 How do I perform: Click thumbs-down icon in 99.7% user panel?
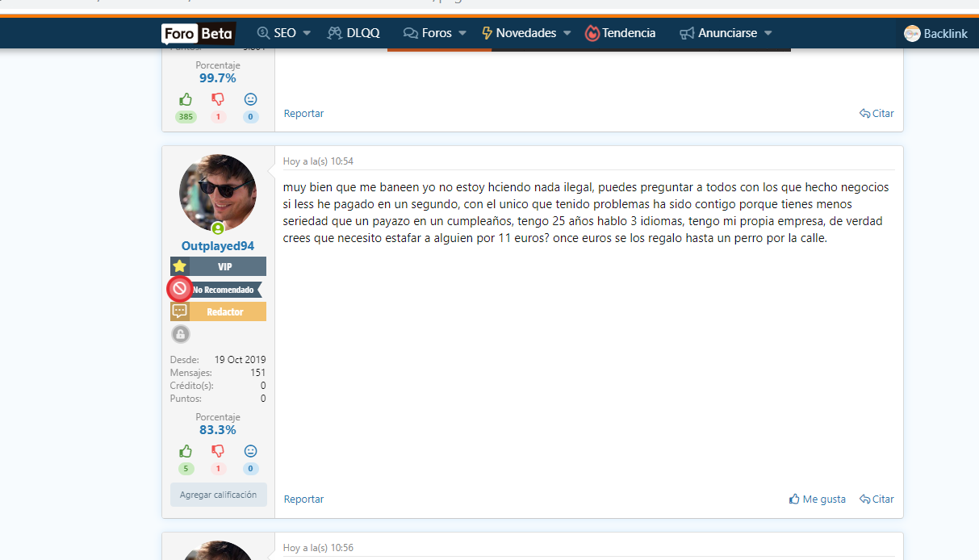click(218, 99)
